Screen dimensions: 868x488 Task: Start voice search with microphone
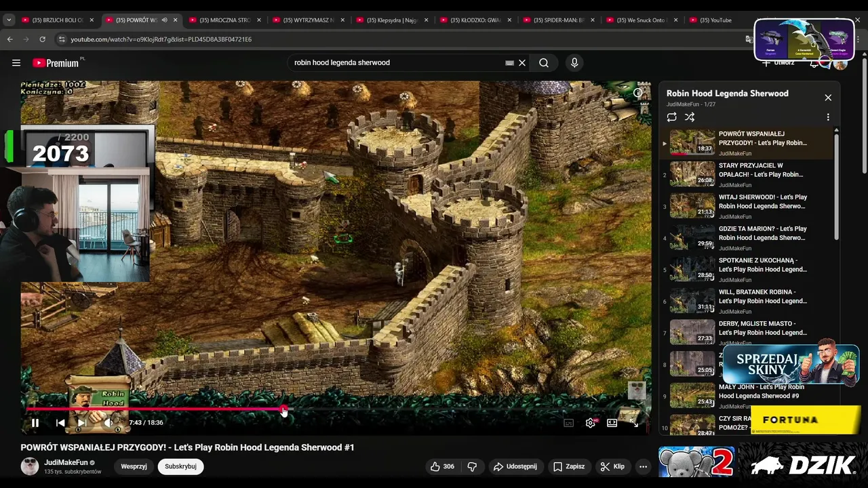tap(574, 62)
